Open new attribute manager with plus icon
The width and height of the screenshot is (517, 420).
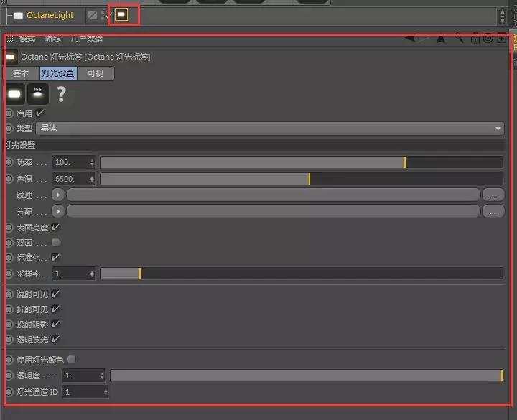point(501,39)
